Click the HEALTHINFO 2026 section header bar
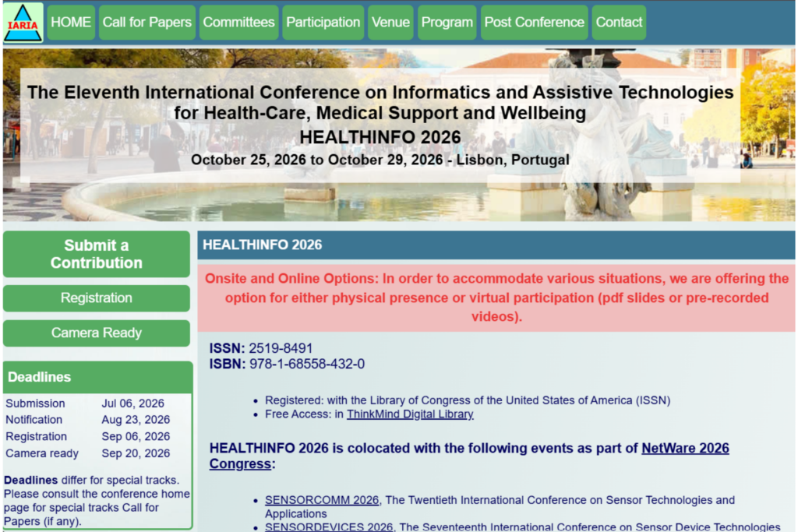Image resolution: width=798 pixels, height=532 pixels. [x=496, y=245]
